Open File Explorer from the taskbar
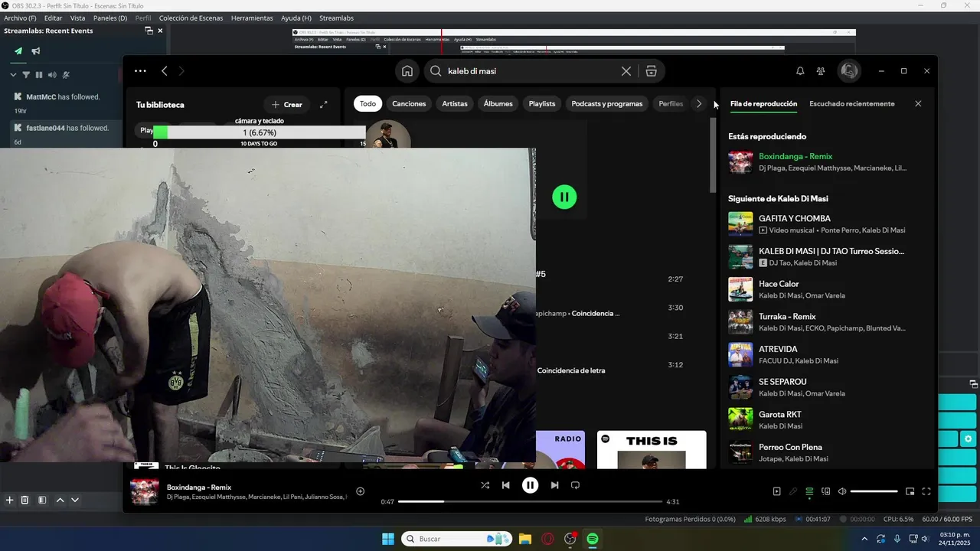980x551 pixels. 525,539
